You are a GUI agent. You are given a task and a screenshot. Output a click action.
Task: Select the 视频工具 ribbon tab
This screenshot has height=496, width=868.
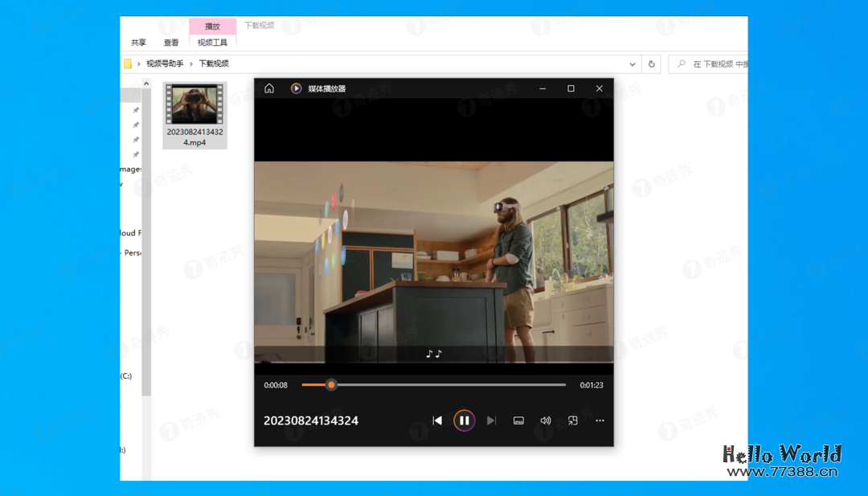(x=212, y=43)
